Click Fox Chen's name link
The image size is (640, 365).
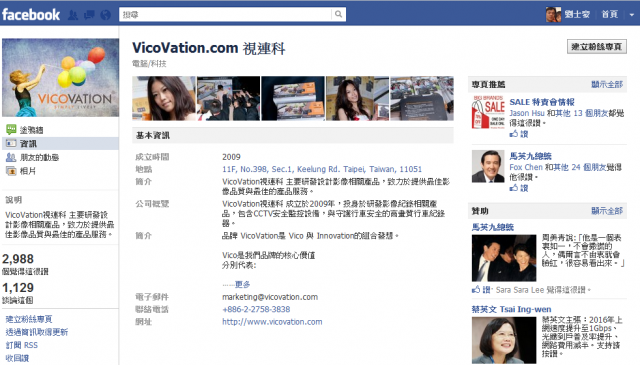[526, 167]
